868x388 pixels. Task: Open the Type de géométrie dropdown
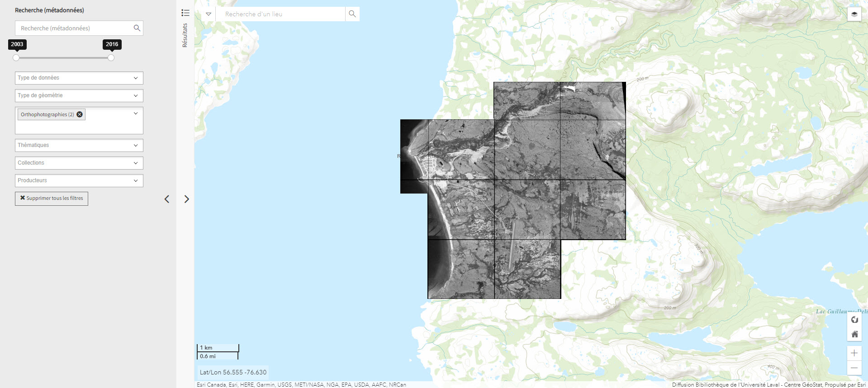[x=79, y=95]
